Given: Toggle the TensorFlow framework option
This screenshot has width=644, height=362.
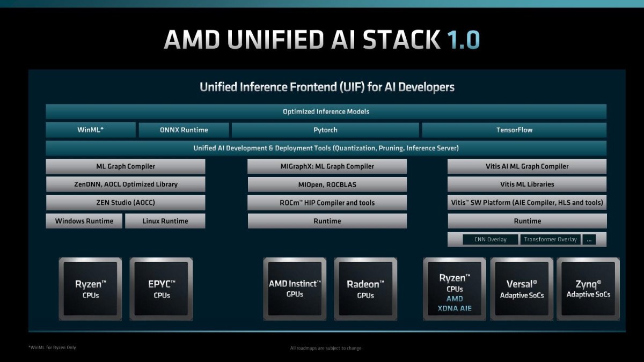Looking at the screenshot, I should pyautogui.click(x=514, y=130).
